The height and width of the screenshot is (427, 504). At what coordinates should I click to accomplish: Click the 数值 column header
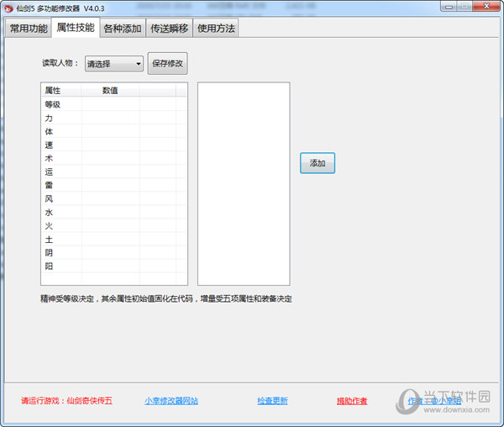pos(110,90)
